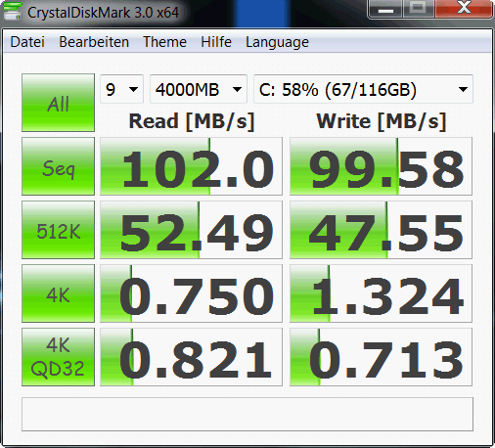The height and width of the screenshot is (448, 495).
Task: Start the 4K random test
Action: (58, 293)
